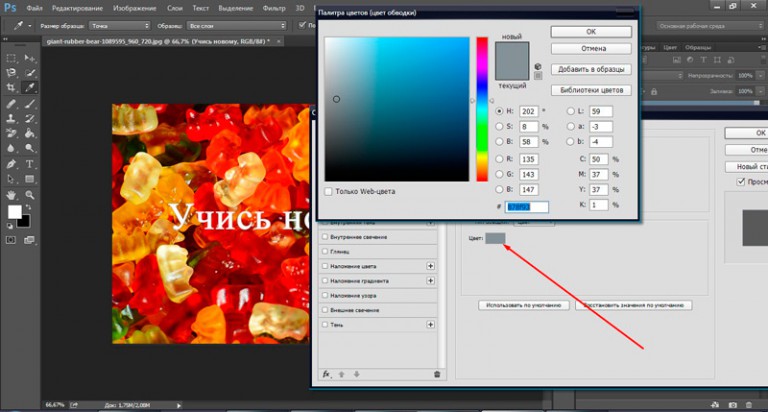The image size is (768, 412).
Task: Select the Eyedropper tool in the toolbox
Action: pos(30,88)
